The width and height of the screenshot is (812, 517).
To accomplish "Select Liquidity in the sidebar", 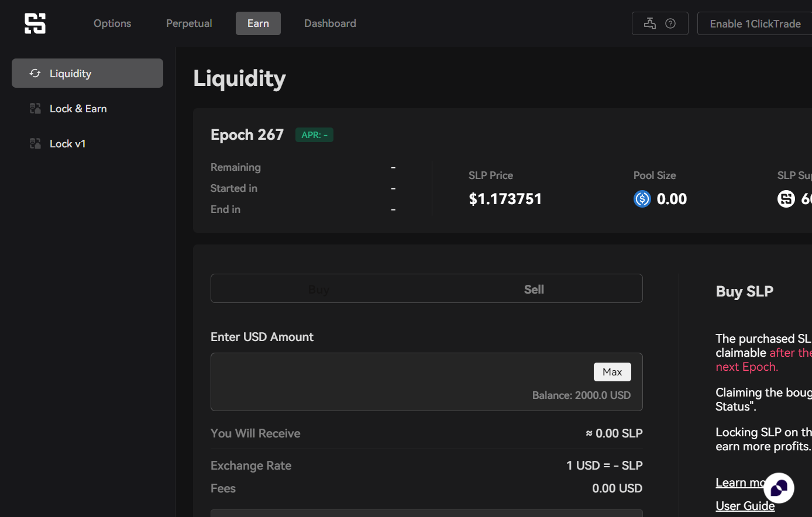I will [87, 73].
